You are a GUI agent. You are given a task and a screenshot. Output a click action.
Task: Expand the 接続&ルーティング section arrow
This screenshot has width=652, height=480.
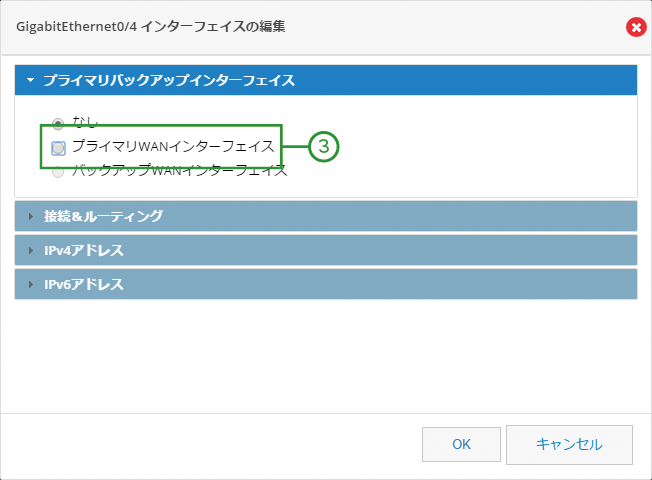click(30, 216)
